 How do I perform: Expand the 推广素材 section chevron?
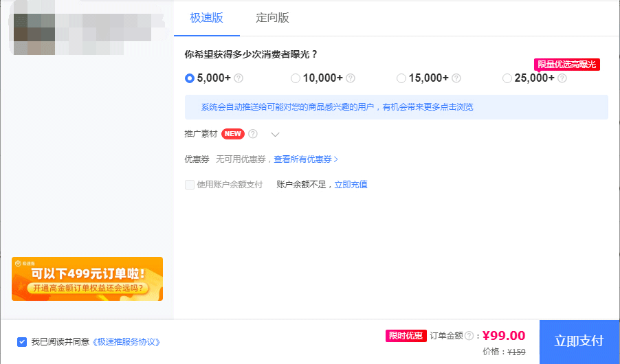point(276,135)
